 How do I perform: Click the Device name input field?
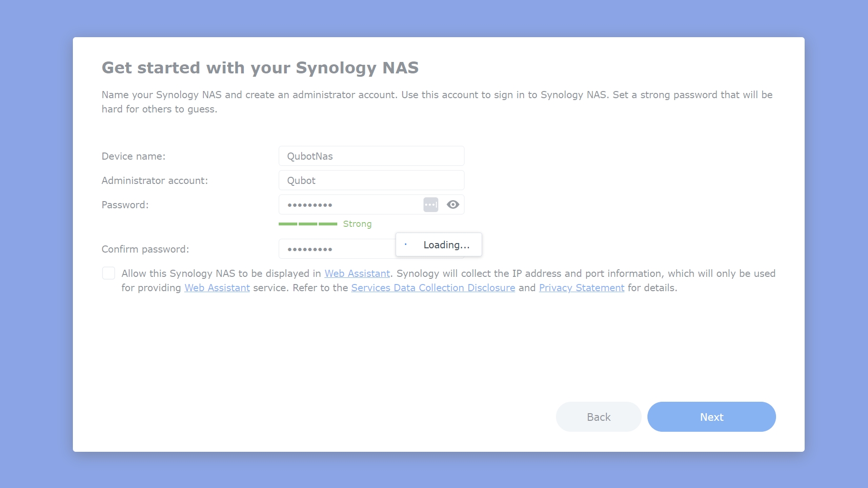(x=372, y=156)
